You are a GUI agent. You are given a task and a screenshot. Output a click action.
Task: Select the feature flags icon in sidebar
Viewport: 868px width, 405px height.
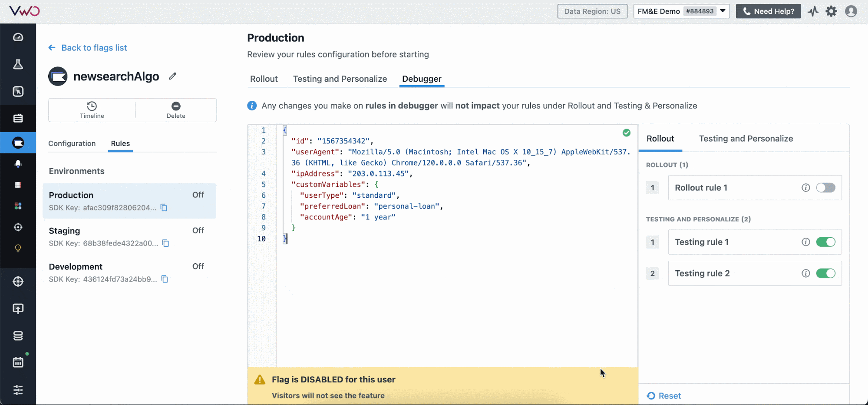(x=18, y=143)
